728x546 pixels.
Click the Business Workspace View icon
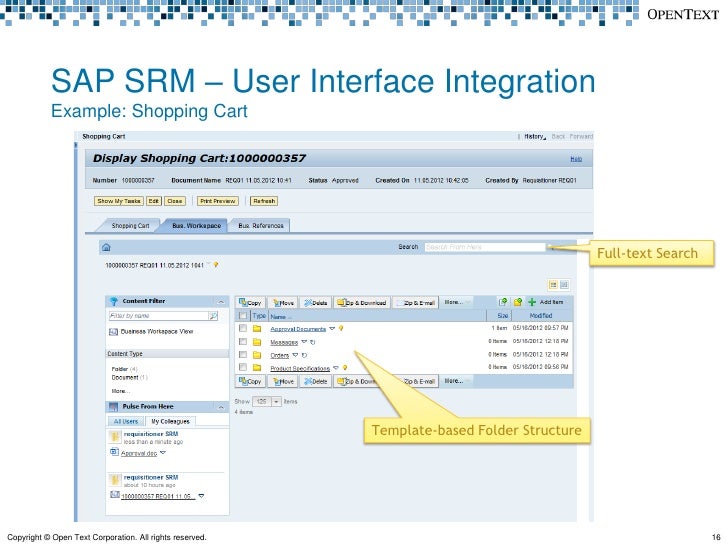[x=113, y=332]
